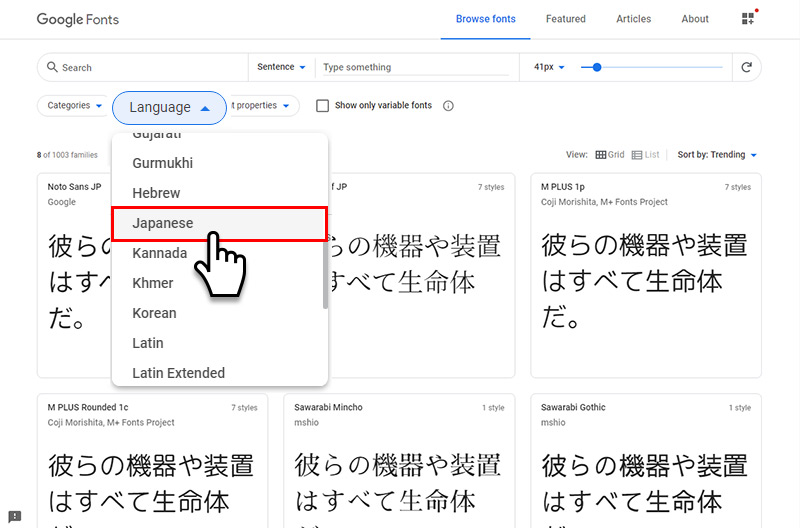Select Korean from language list
800x528 pixels.
tap(219, 313)
